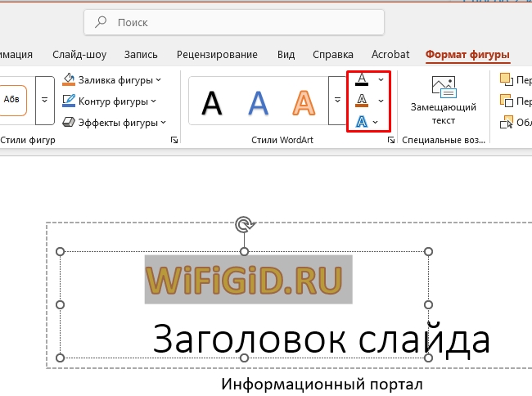Image resolution: width=532 pixels, height=396 pixels.
Task: Click the left-middle resize handle of text box
Action: coord(60,305)
